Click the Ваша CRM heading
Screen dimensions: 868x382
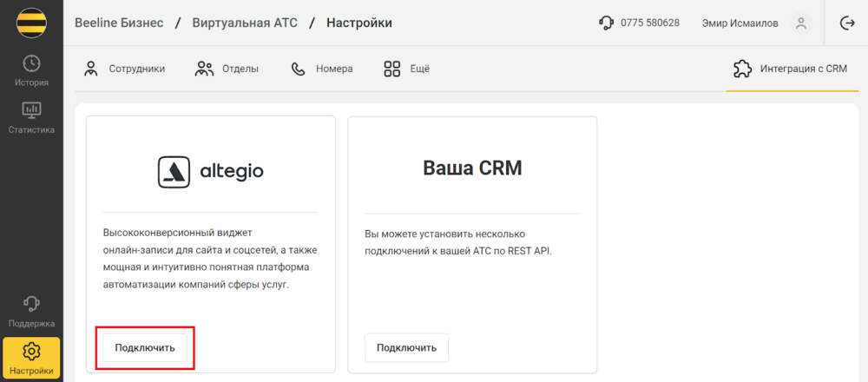tap(472, 168)
